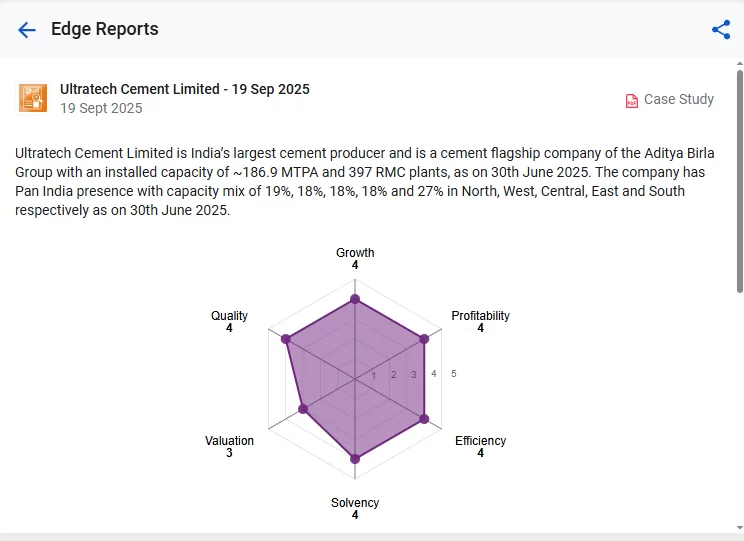The width and height of the screenshot is (744, 541).
Task: Open the Case Study PDF icon
Action: pos(632,100)
